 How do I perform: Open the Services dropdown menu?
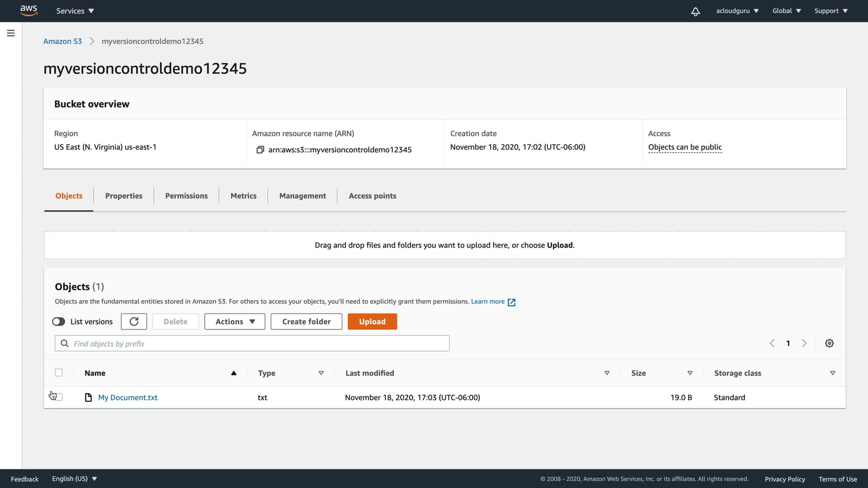pyautogui.click(x=75, y=11)
